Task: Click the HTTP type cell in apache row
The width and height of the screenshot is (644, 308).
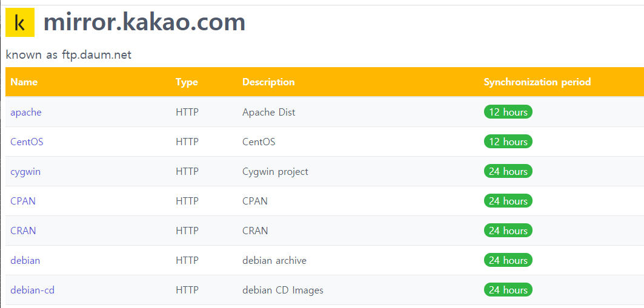Action: 187,112
